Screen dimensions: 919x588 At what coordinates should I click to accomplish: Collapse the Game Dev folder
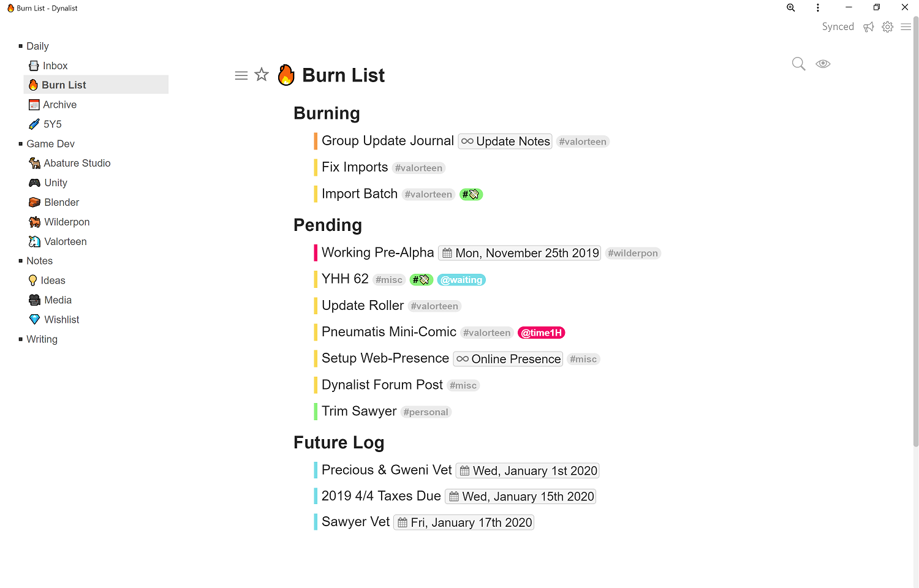pyautogui.click(x=21, y=144)
